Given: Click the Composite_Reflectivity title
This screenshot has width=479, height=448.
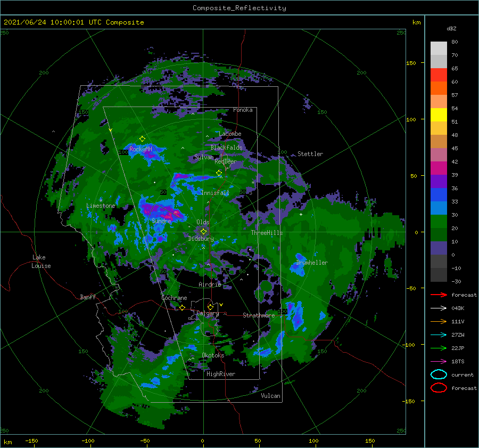Looking at the screenshot, I should (x=240, y=8).
